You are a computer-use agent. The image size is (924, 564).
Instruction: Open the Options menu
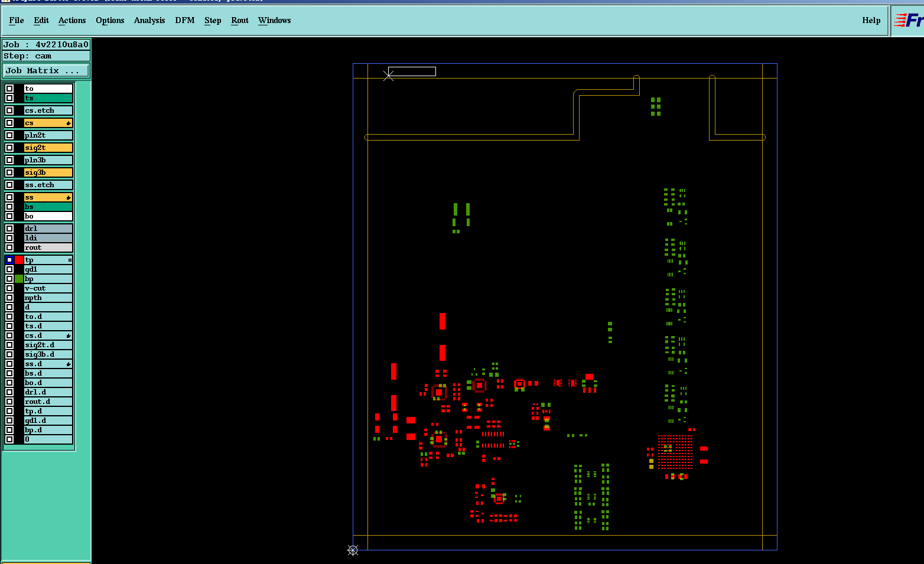110,20
